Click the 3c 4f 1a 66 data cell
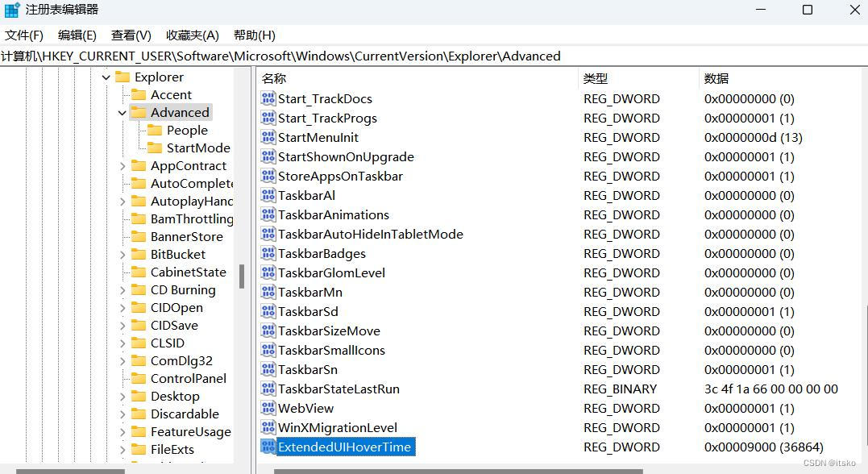The height and width of the screenshot is (474, 868). pyautogui.click(x=771, y=389)
